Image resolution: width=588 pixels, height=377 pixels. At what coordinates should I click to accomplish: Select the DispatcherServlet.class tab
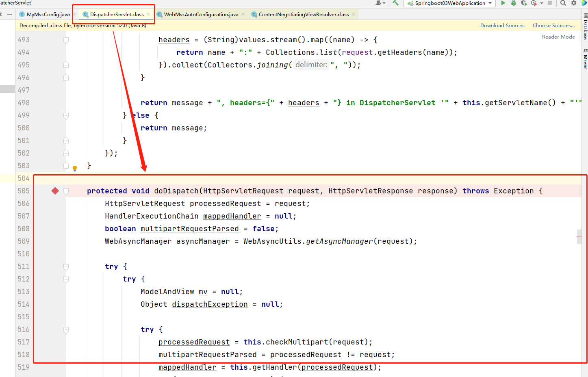(x=117, y=14)
